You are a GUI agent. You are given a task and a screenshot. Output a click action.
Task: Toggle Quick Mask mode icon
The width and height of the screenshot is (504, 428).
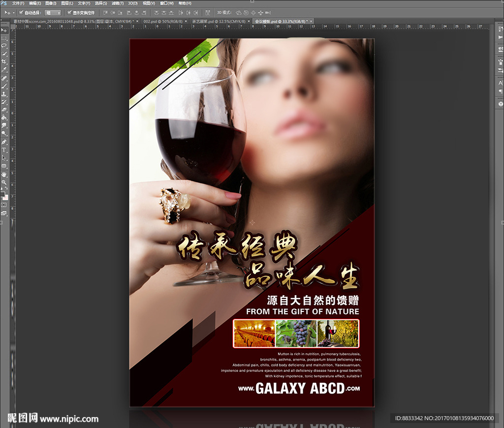(4, 204)
